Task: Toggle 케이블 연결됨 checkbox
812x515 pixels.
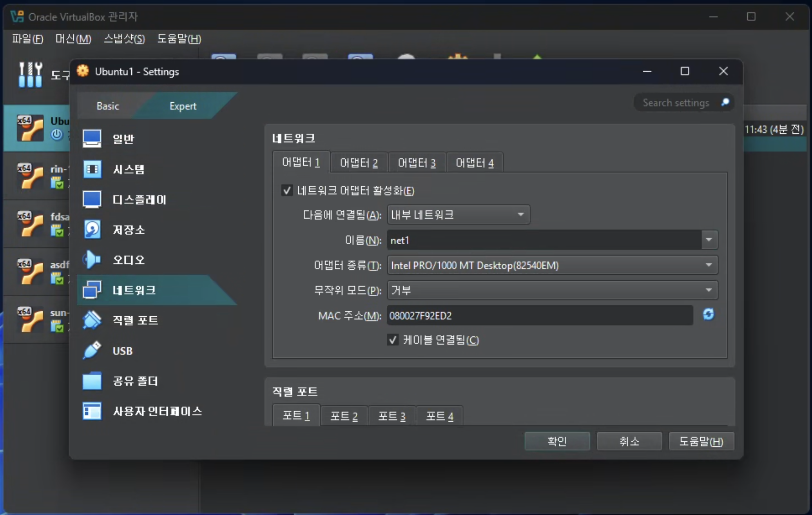Action: tap(393, 339)
